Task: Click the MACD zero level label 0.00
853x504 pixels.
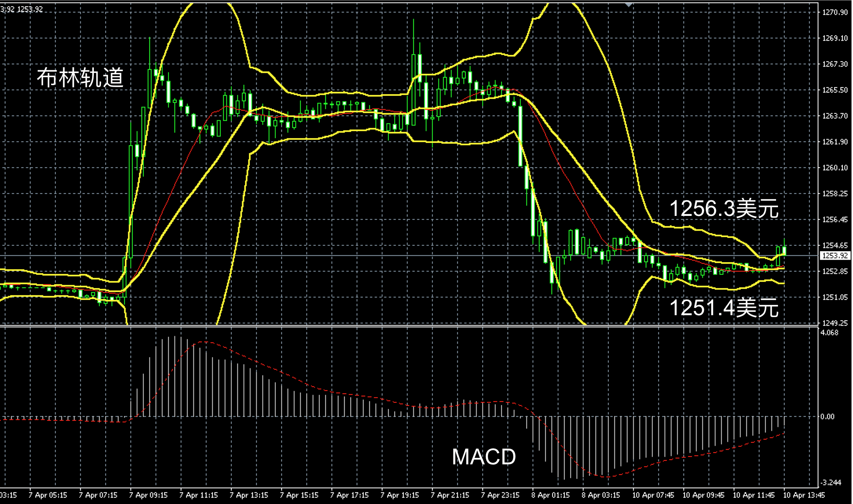Action: [x=827, y=416]
